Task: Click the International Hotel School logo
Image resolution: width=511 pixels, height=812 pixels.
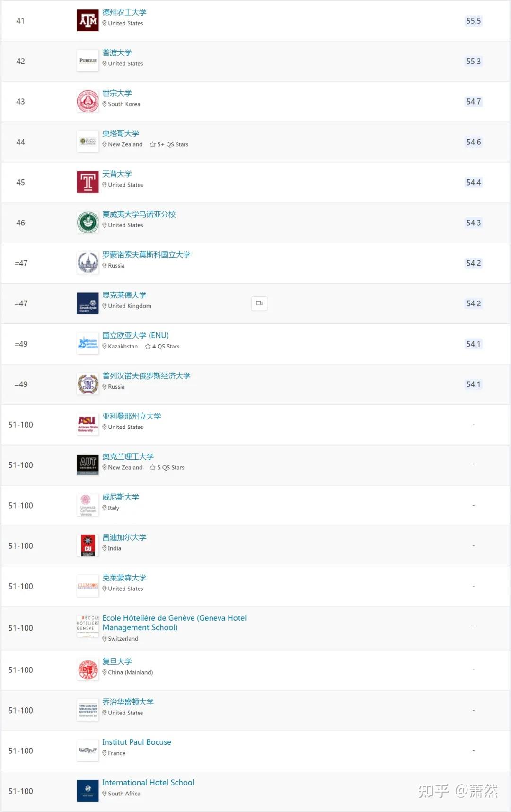Action: (88, 791)
